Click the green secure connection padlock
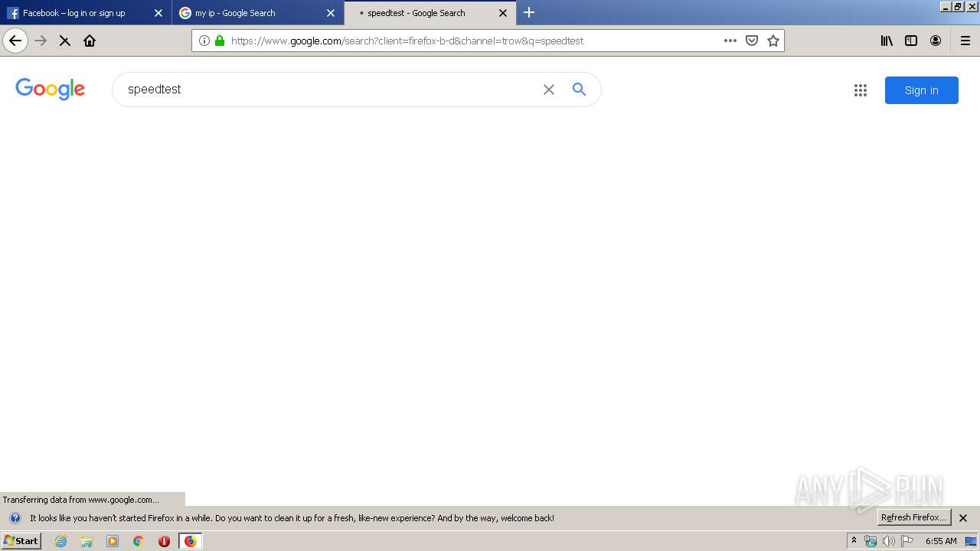The image size is (980, 551). tap(220, 41)
